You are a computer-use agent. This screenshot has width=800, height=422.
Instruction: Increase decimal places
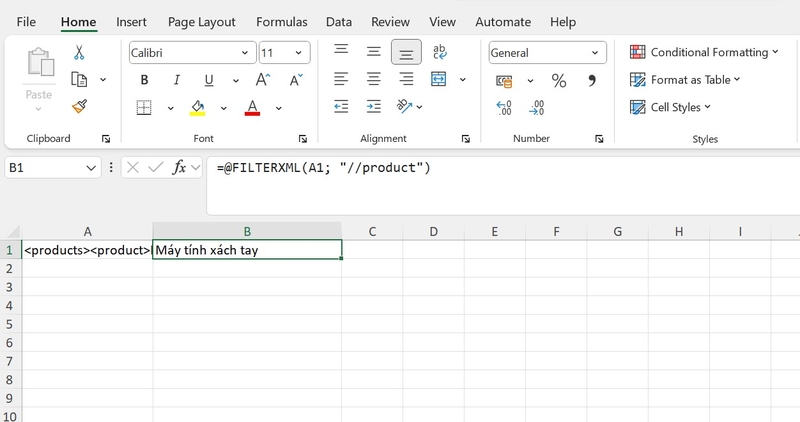504,108
